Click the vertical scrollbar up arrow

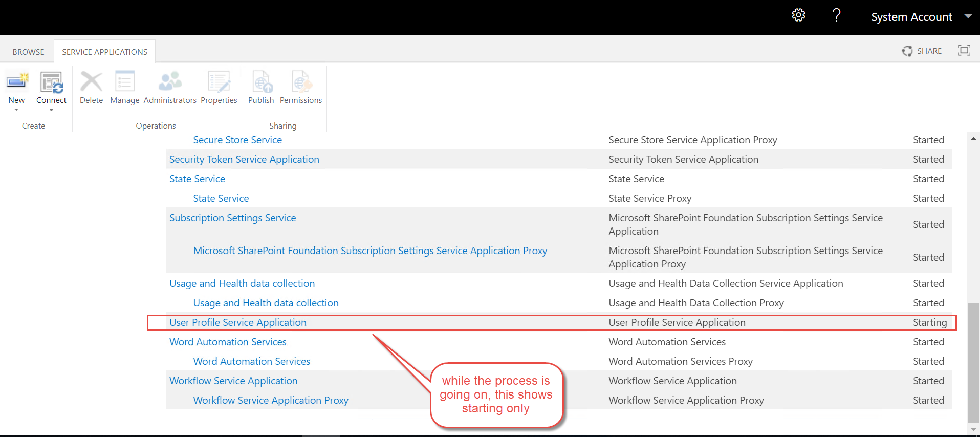(x=973, y=139)
